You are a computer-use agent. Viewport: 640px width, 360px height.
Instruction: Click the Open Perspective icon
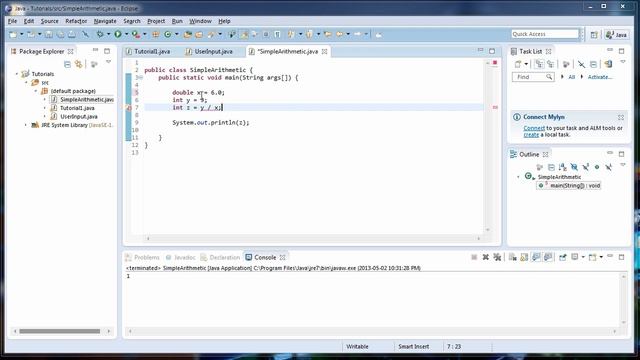(594, 35)
